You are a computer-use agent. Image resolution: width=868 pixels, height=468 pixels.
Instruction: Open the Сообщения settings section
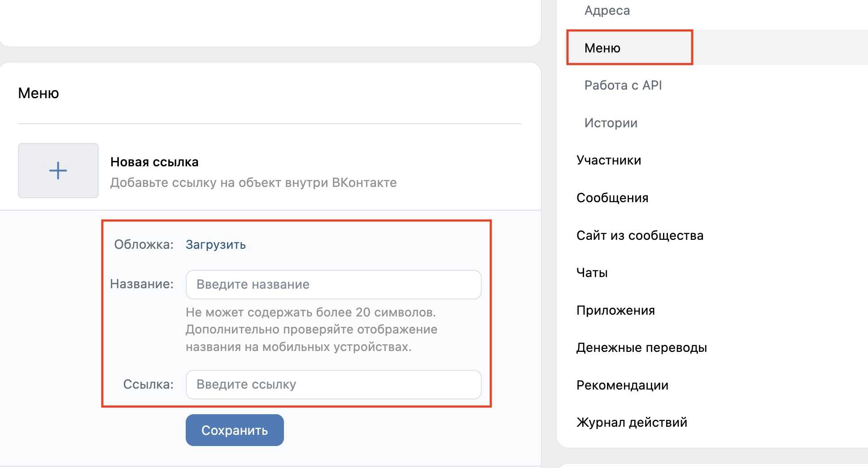tap(612, 198)
